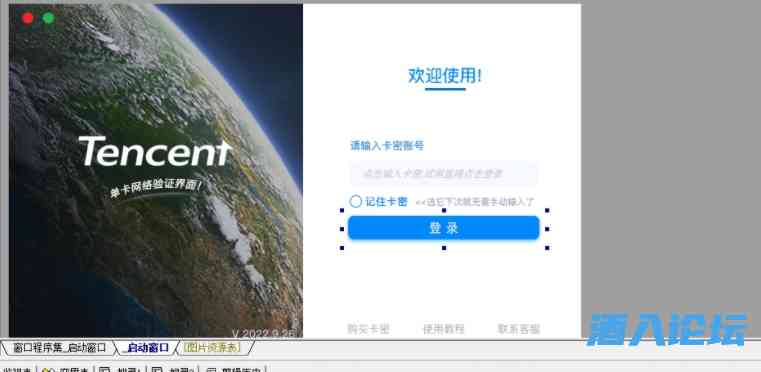Select the 单卡网络验证界面 slanted banner label

tap(155, 188)
